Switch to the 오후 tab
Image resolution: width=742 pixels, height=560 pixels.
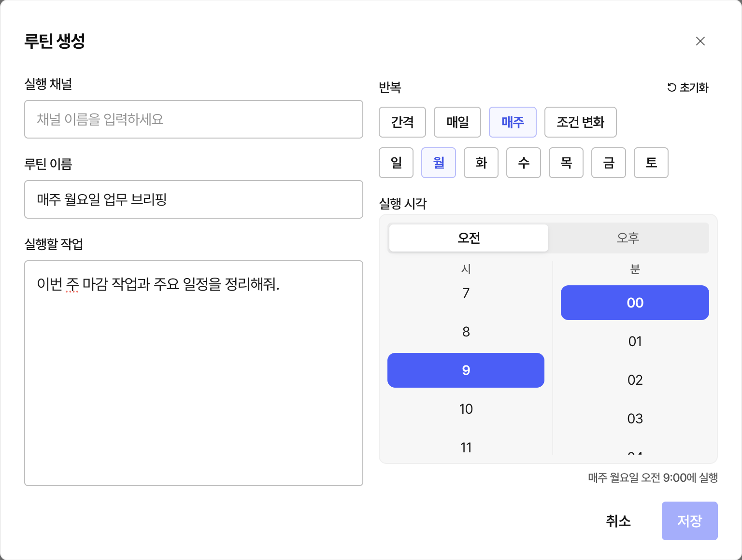pyautogui.click(x=628, y=238)
